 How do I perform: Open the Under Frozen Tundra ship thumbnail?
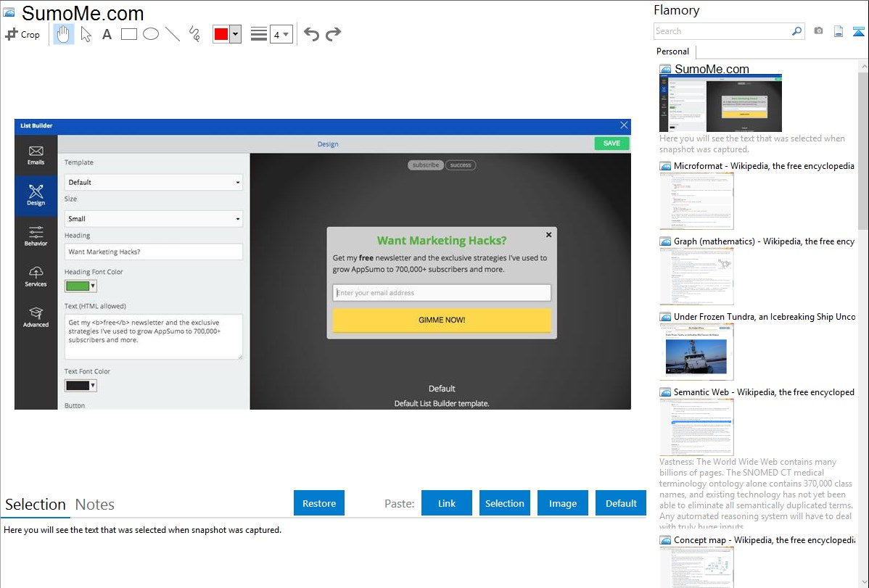pyautogui.click(x=696, y=352)
